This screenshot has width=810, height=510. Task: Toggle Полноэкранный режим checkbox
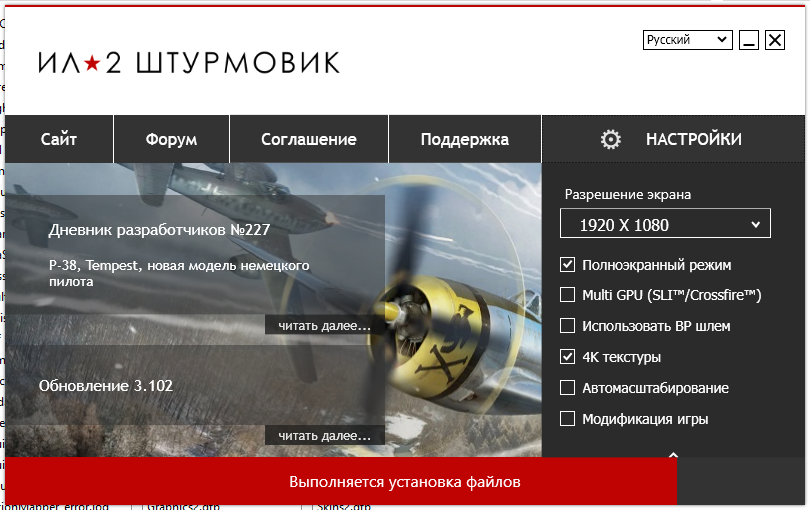(x=567, y=265)
